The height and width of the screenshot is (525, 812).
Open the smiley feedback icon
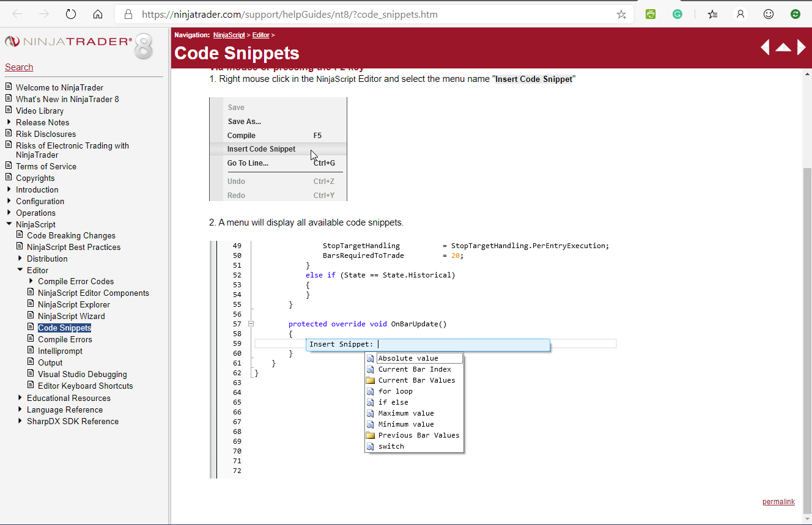tap(769, 14)
